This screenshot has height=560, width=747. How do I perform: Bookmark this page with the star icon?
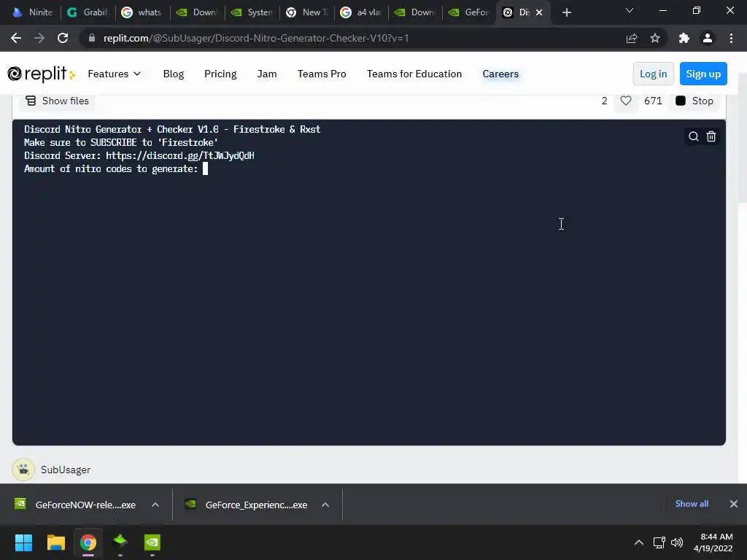click(655, 38)
